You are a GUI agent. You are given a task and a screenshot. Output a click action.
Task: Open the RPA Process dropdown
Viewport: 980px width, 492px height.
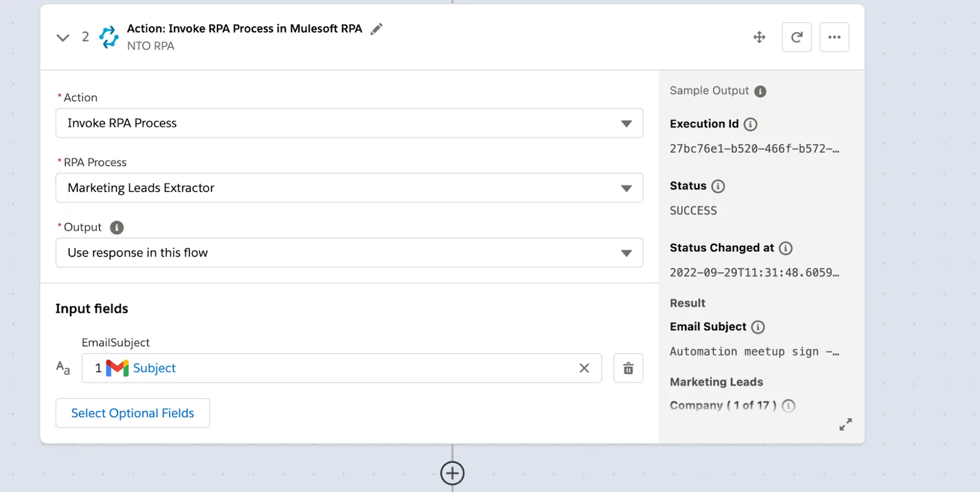coord(349,188)
